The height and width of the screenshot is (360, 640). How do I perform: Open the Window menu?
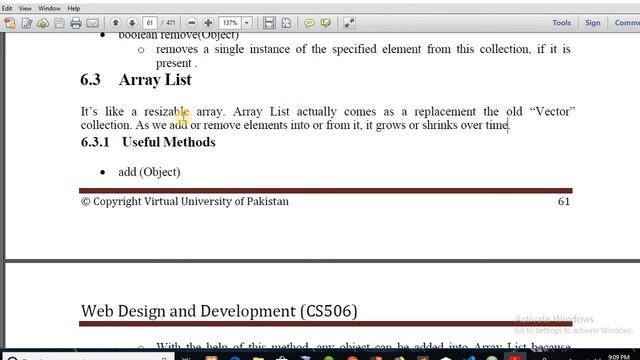coord(49,8)
